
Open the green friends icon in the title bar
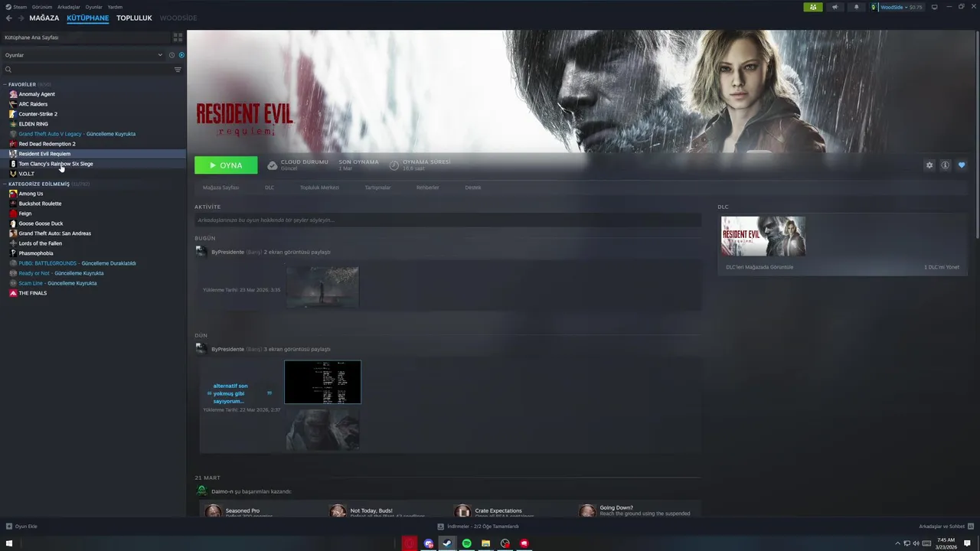click(x=813, y=7)
